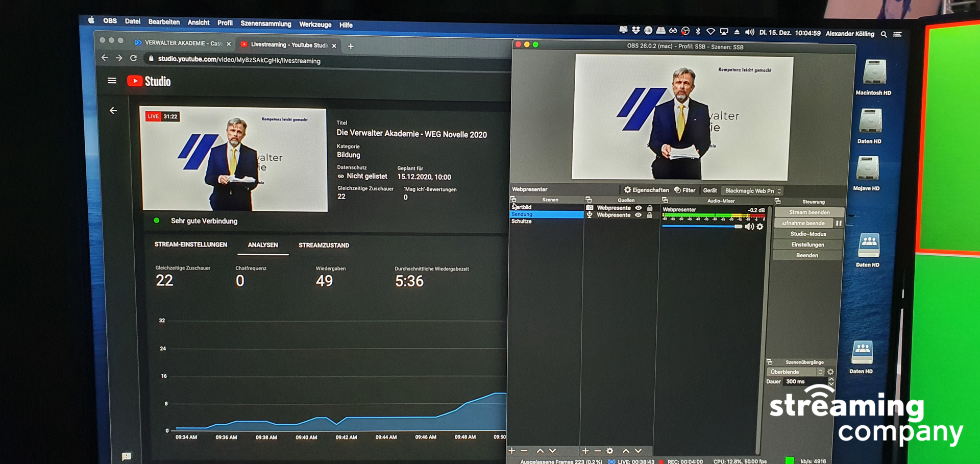The image size is (980, 464).
Task: Click the browser address bar URL
Action: point(239,60)
